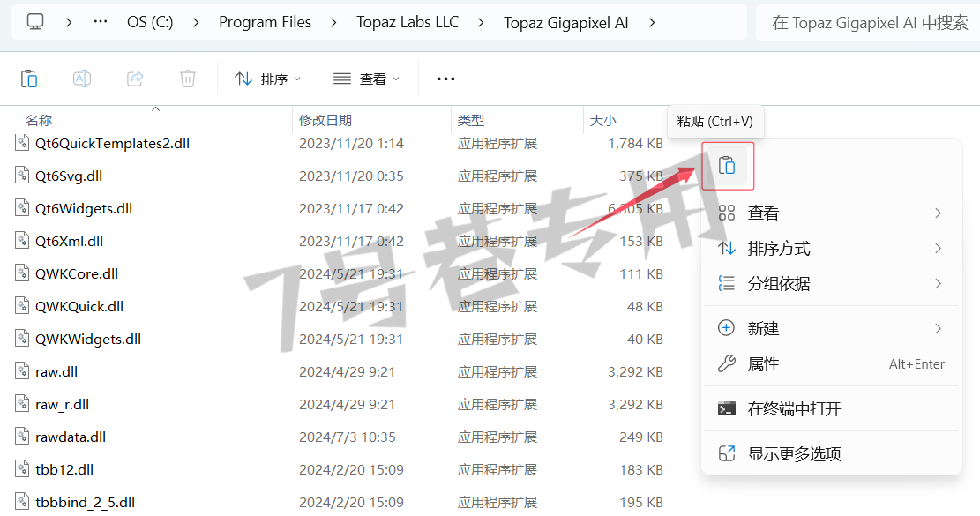This screenshot has width=980, height=516.
Task: Click the paste icon in the context menu
Action: 727,166
